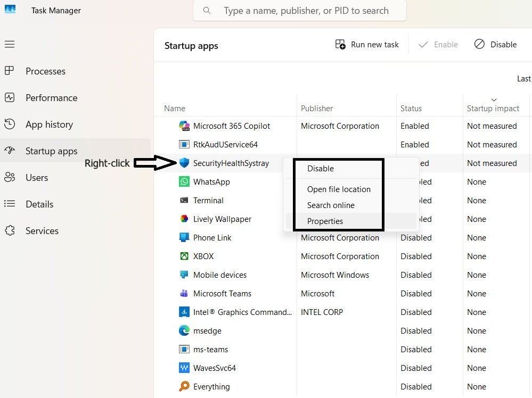Click the SecurityHealthSystray shield icon

[x=184, y=163]
